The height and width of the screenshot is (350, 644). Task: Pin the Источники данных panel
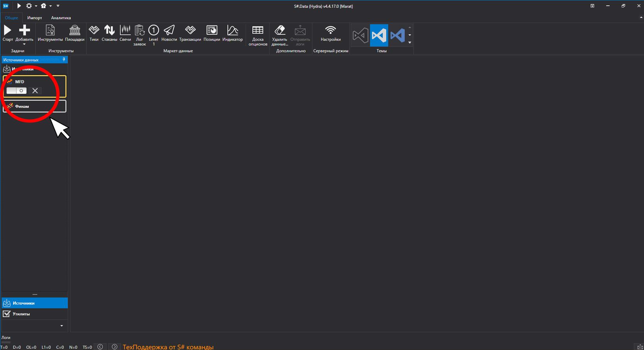click(x=64, y=60)
